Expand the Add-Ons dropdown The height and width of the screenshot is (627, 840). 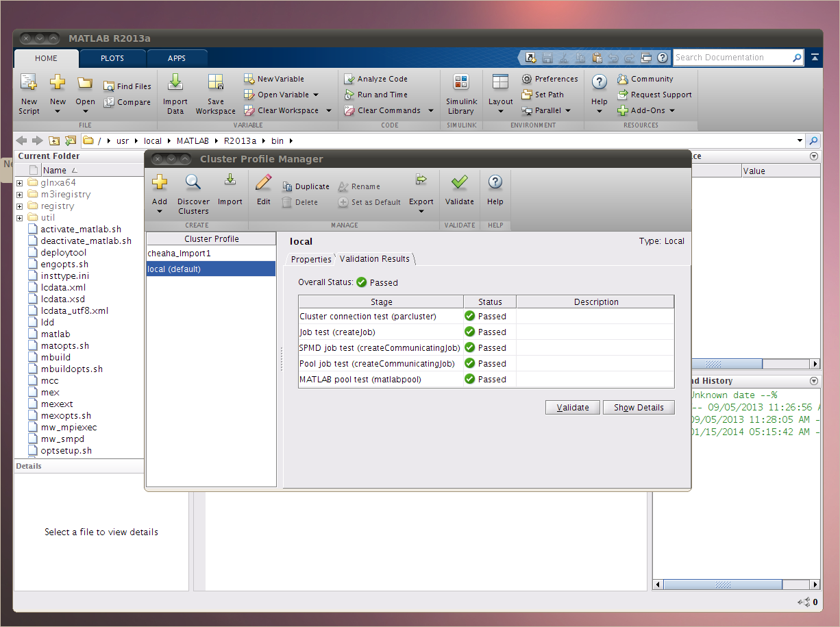[x=672, y=110]
